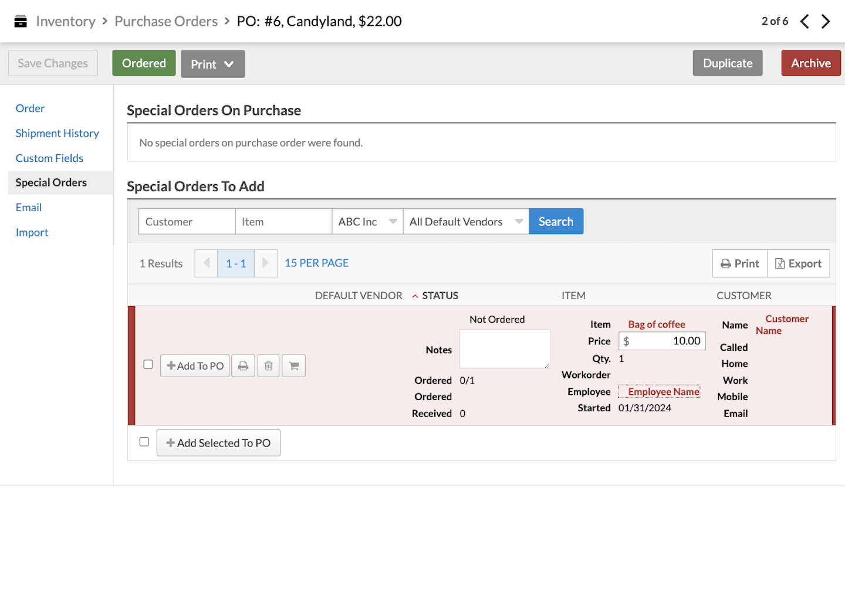The height and width of the screenshot is (616, 845).
Task: Click the trash icon to delete special order
Action: tap(268, 366)
